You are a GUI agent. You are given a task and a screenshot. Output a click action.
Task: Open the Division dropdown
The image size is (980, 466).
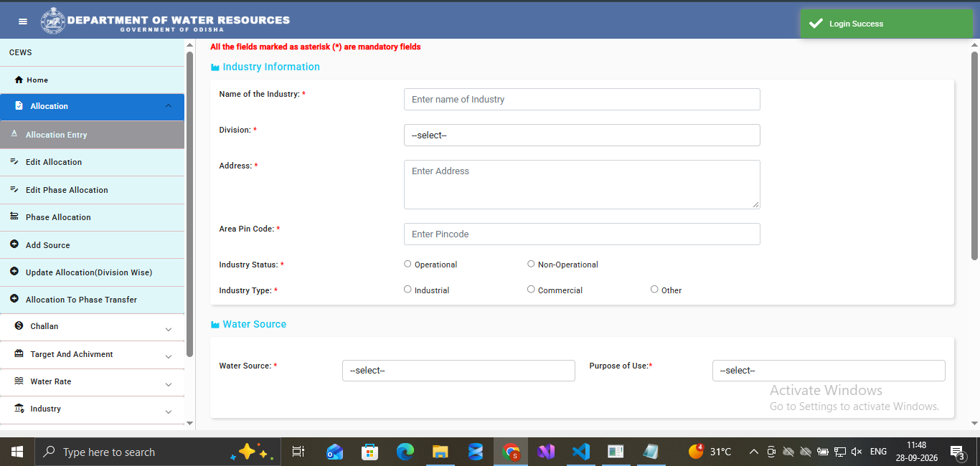pyautogui.click(x=582, y=135)
